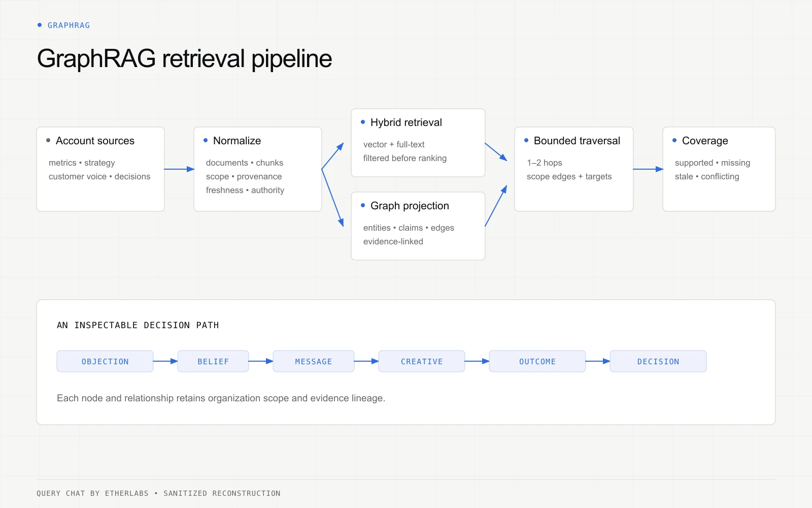Click 'scope • provenance' in Normalize
812x508 pixels.
pyautogui.click(x=244, y=176)
